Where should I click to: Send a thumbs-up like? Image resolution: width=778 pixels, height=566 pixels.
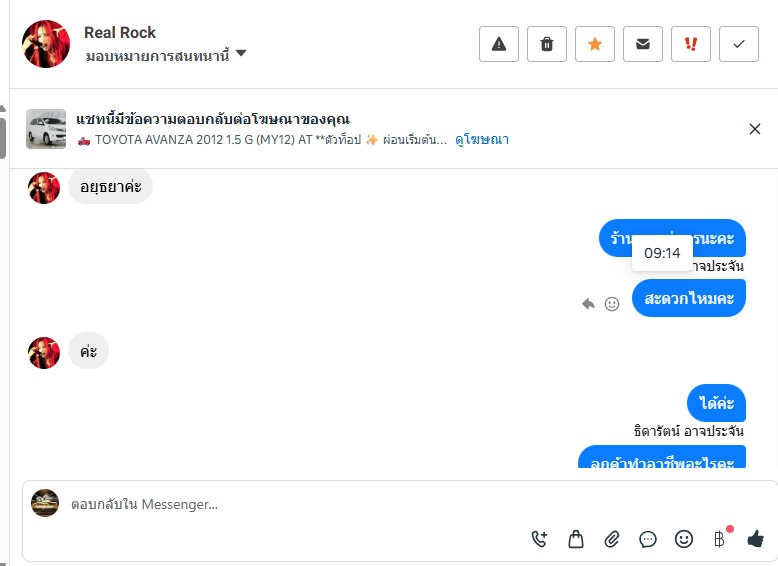pos(755,539)
